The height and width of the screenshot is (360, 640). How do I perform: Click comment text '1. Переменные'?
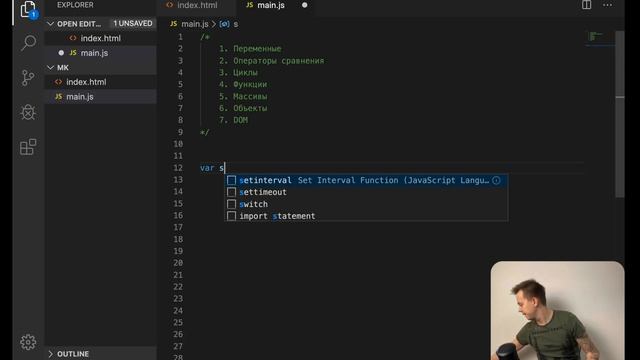coord(250,49)
